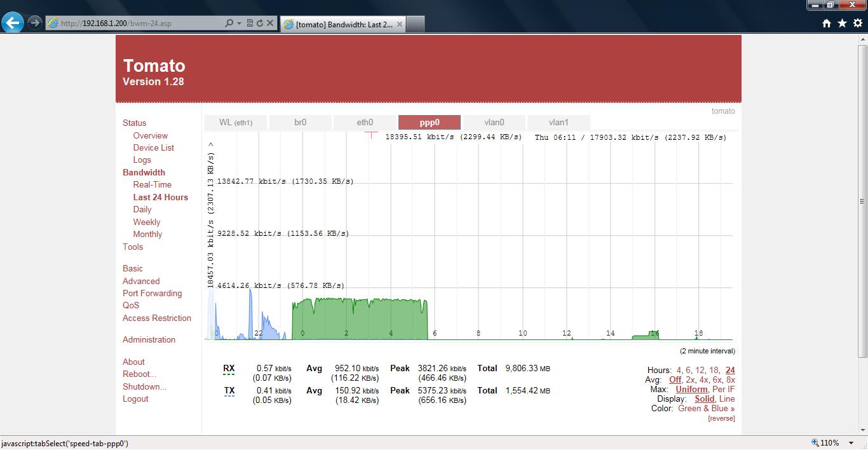The width and height of the screenshot is (868, 450).
Task: Open the Administration section
Action: tap(149, 339)
